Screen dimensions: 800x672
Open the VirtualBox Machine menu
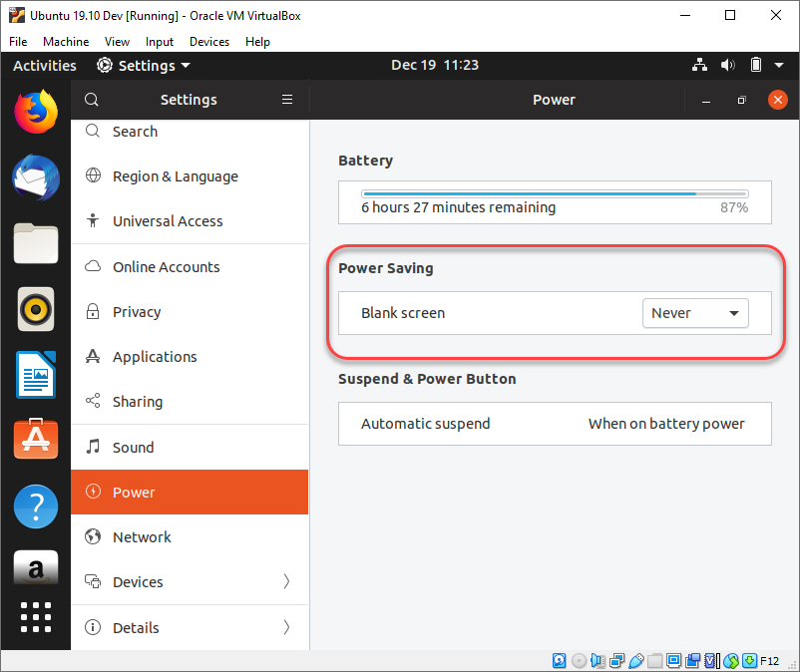[66, 42]
